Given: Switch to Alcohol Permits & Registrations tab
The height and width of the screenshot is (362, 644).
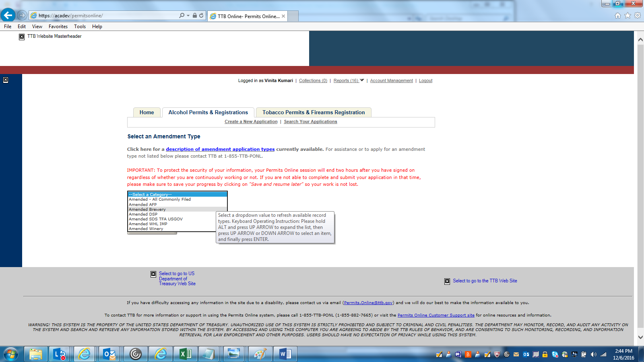Looking at the screenshot, I should coord(208,113).
